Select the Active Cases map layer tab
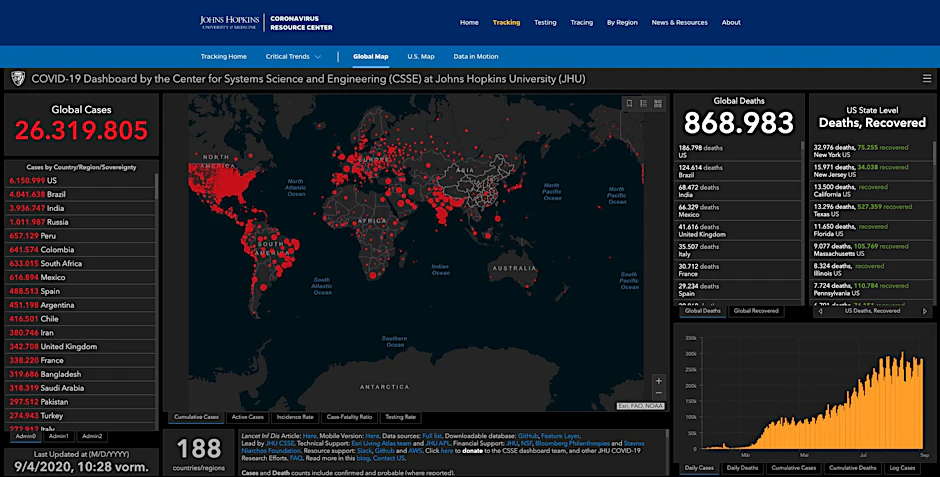Image resolution: width=940 pixels, height=477 pixels. tap(248, 417)
